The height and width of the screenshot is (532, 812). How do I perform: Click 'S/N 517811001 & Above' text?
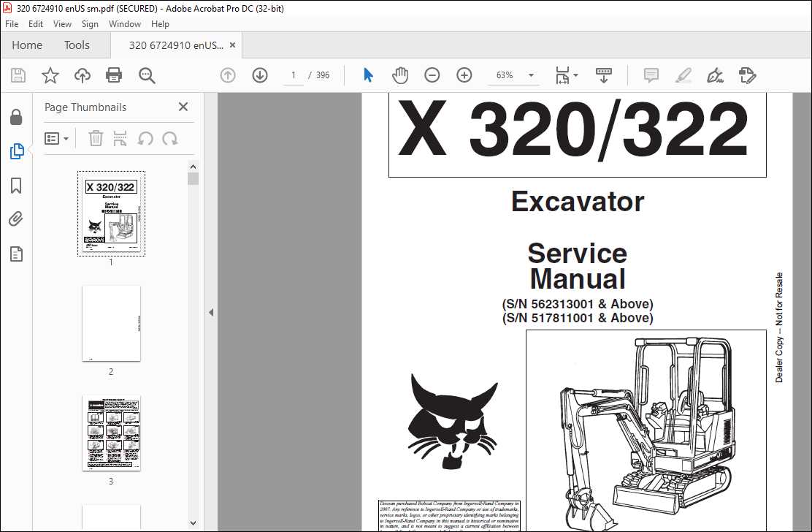(578, 318)
